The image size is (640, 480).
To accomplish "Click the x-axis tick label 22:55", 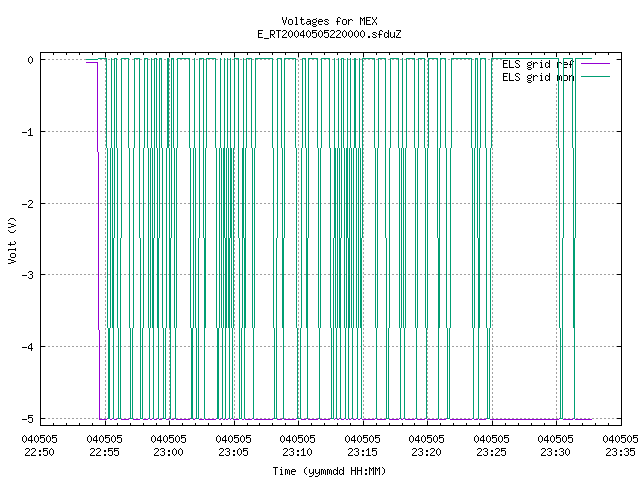I will (104, 452).
